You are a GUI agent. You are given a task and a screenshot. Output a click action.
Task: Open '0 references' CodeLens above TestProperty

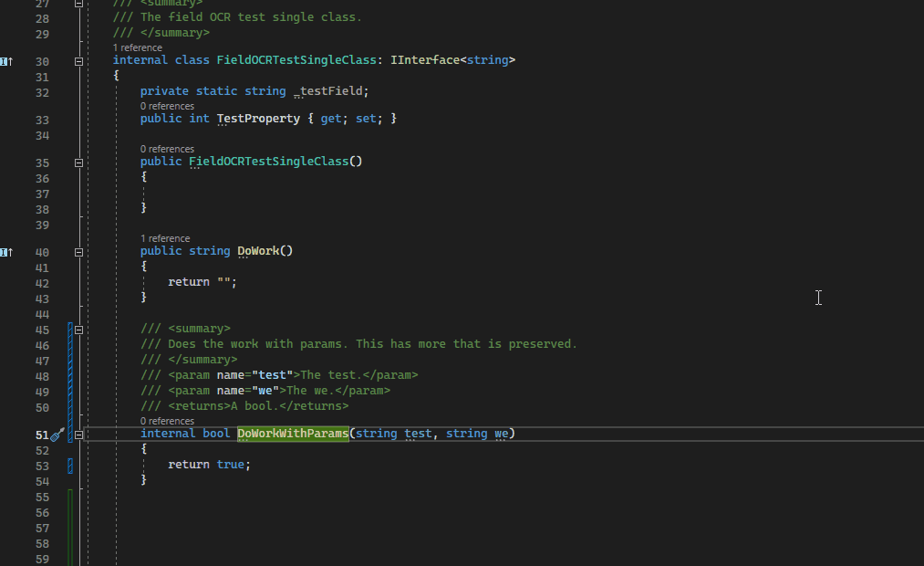click(x=166, y=106)
